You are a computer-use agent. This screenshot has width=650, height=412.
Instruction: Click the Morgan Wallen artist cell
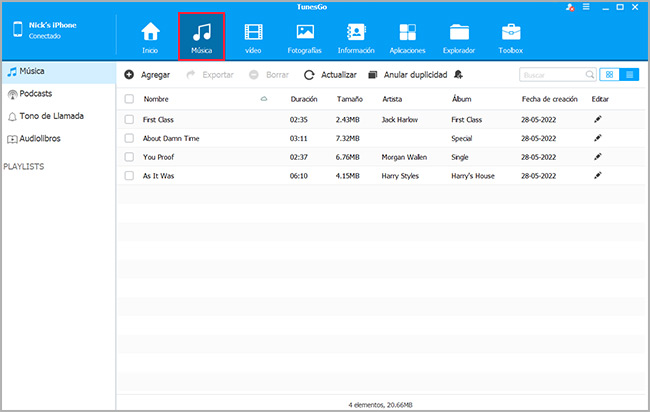click(x=404, y=157)
